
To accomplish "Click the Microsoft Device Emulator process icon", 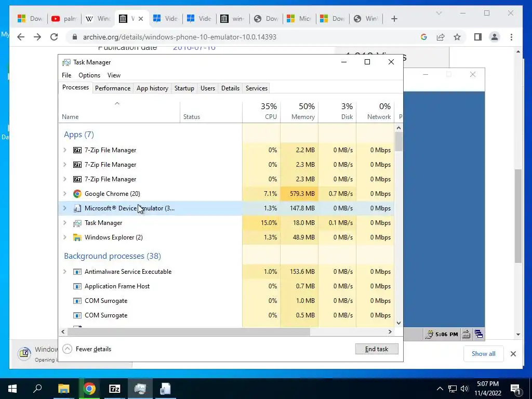I will 77,208.
